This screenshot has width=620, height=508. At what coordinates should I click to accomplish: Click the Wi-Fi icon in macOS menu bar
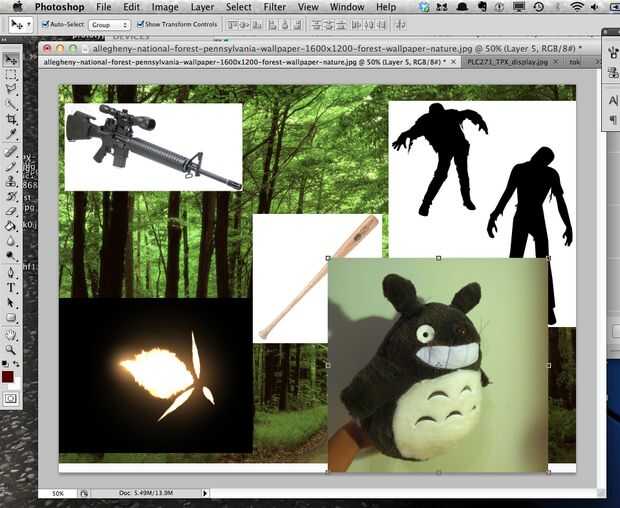click(x=577, y=7)
